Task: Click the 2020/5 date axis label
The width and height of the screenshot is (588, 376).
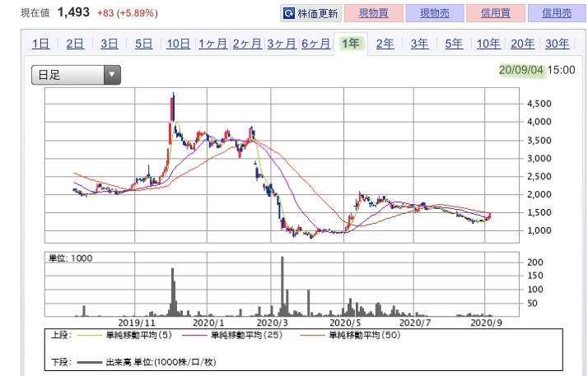Action: 345,323
